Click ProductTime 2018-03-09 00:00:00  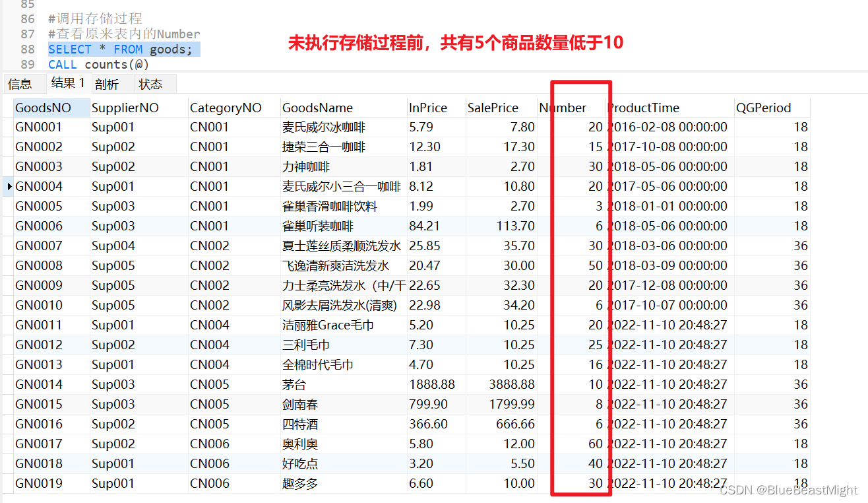point(667,265)
